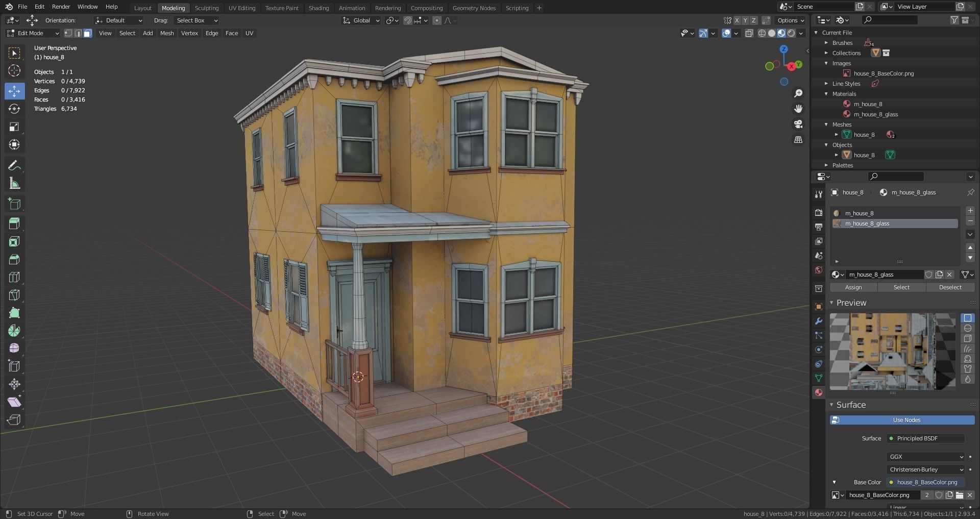The width and height of the screenshot is (980, 519).
Task: Activate the Scale tool
Action: click(14, 127)
